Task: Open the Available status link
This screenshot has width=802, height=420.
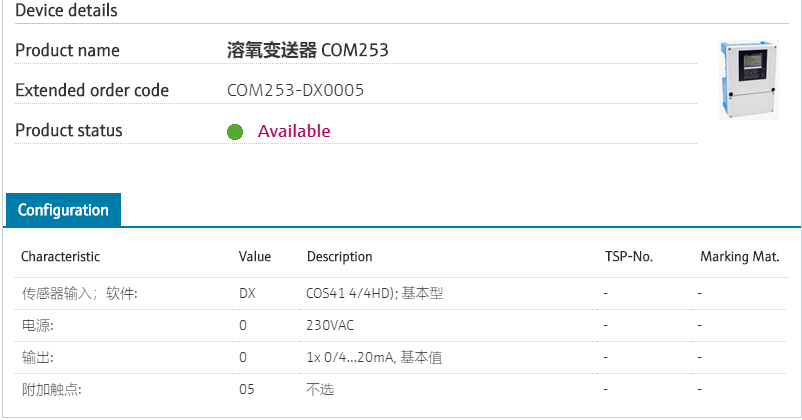Action: 294,131
